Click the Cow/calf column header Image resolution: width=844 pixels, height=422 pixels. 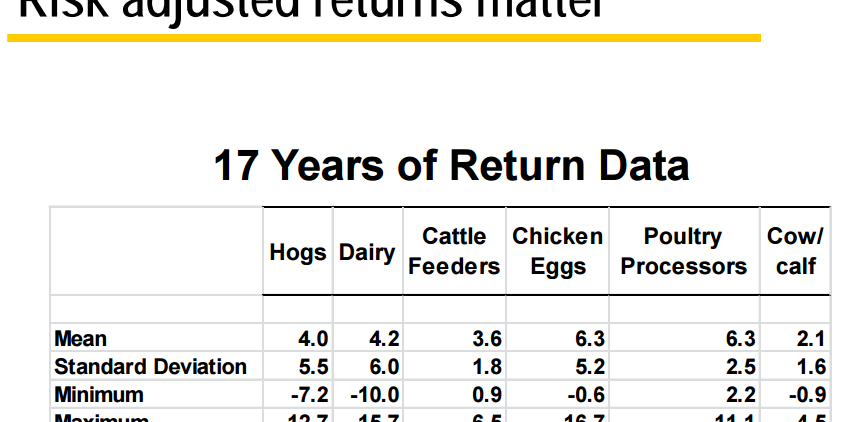pyautogui.click(x=794, y=251)
